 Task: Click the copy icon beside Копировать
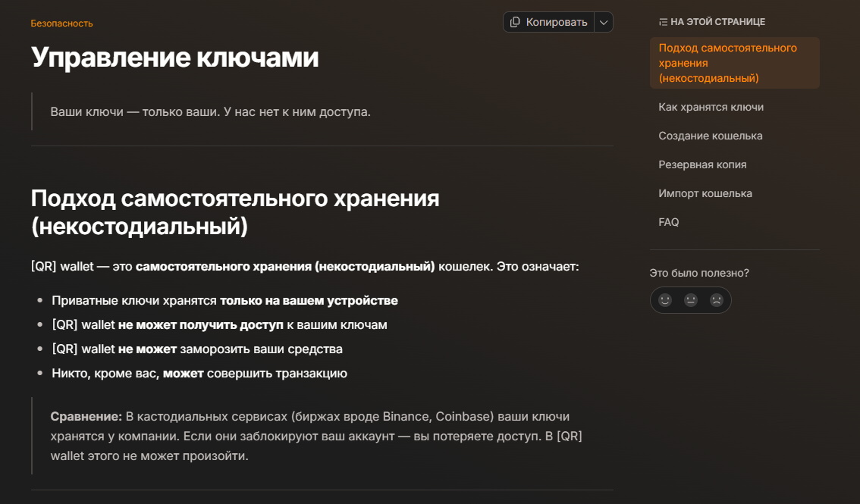515,22
